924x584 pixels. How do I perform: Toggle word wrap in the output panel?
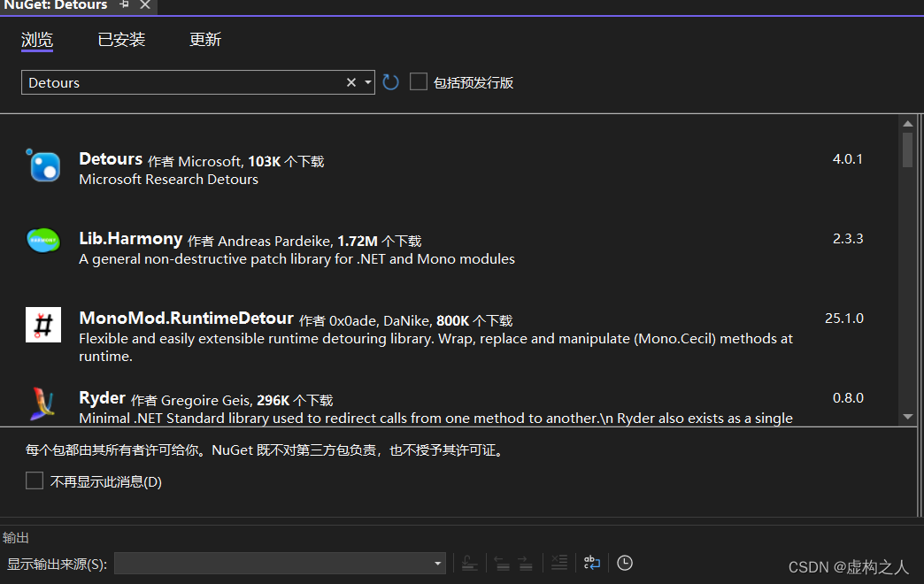[x=591, y=563]
